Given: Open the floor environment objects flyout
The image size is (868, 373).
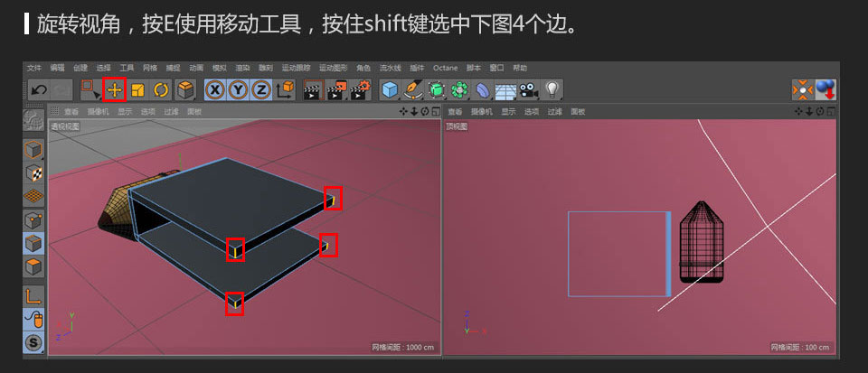Looking at the screenshot, I should (x=505, y=90).
